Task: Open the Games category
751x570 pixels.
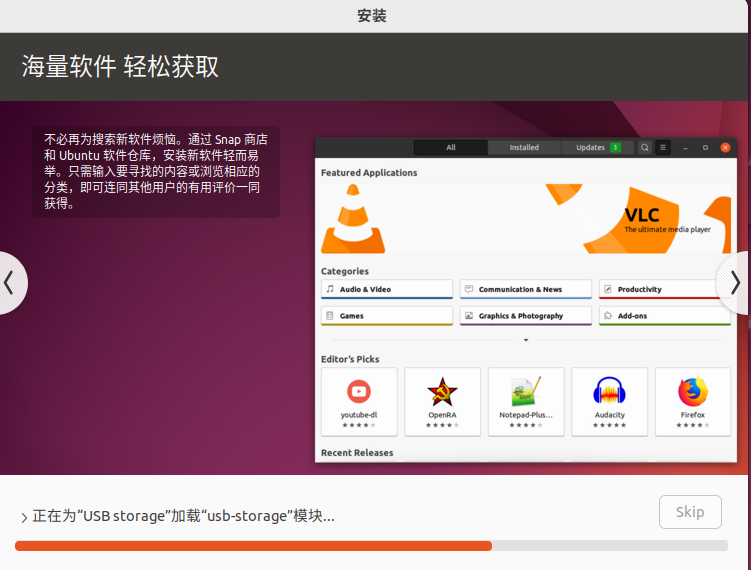Action: [x=387, y=316]
